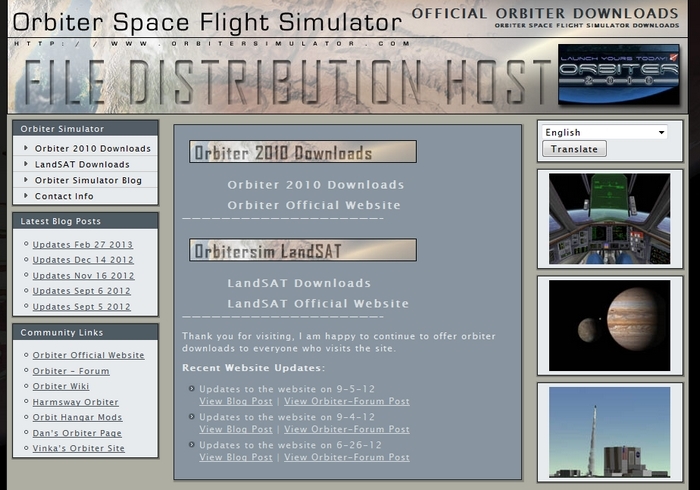Open blog post Updates Nov 16 2012
Image resolution: width=700 pixels, height=490 pixels.
pyautogui.click(x=83, y=276)
